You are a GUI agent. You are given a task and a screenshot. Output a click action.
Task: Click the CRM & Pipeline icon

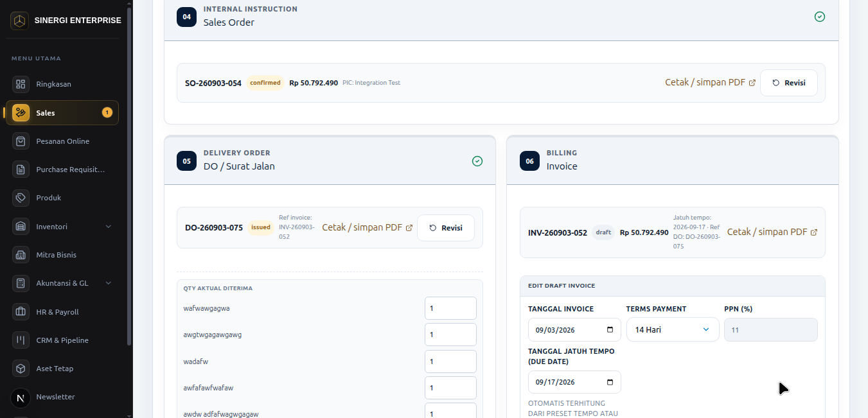21,340
